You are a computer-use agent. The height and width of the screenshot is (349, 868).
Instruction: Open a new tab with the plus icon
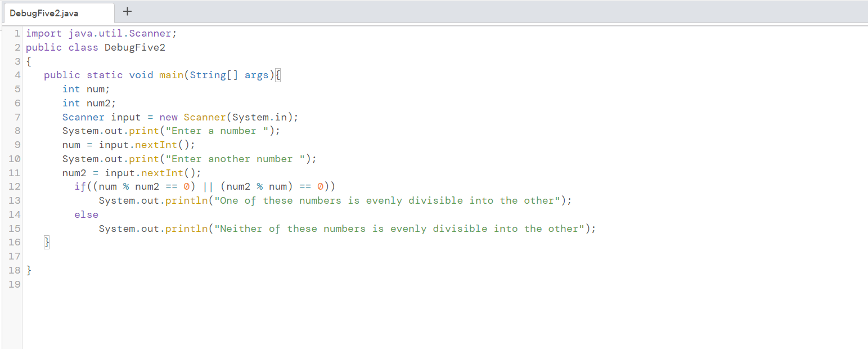tap(127, 11)
